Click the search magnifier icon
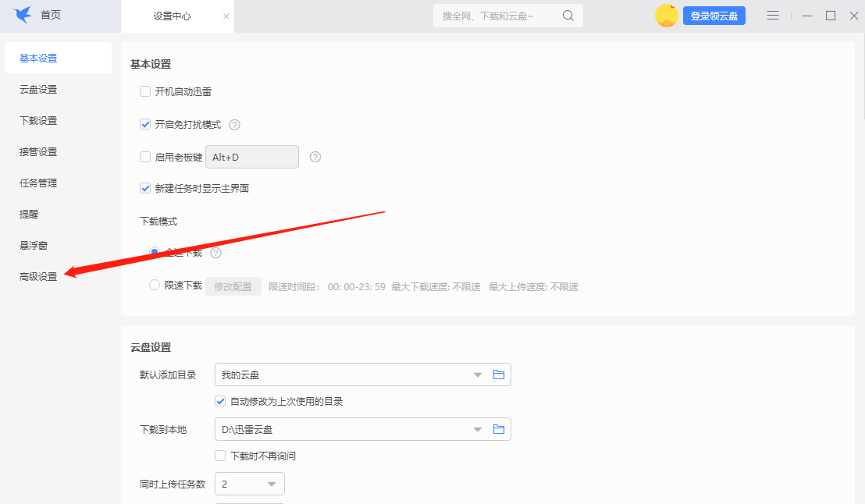Image resolution: width=865 pixels, height=504 pixels. point(568,15)
